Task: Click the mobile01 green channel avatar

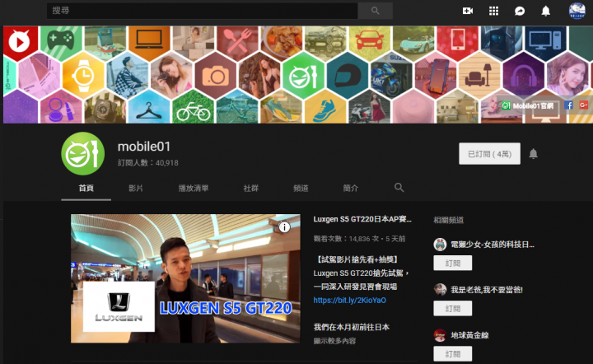Action: tap(83, 153)
